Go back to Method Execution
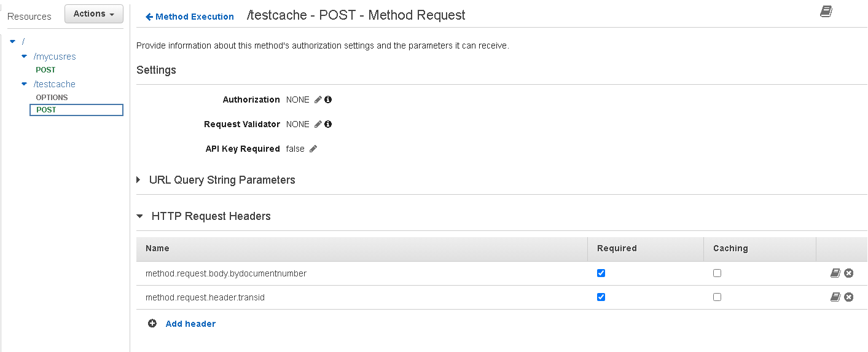Screen dimensions: 868x352 pos(190,17)
